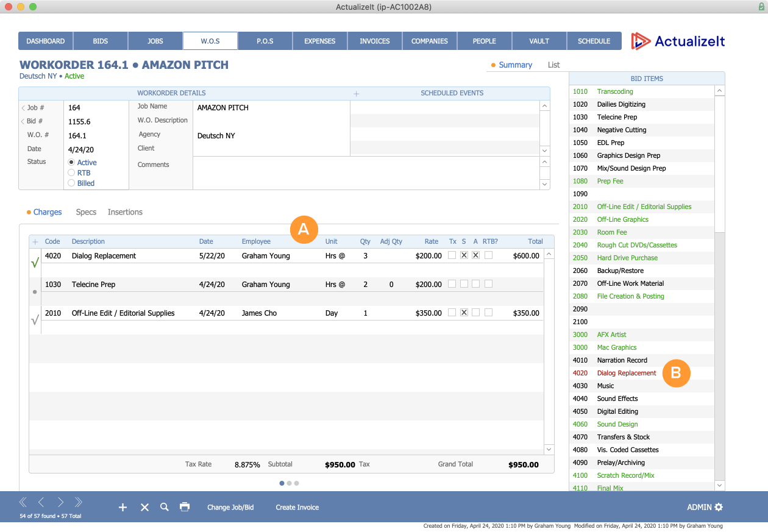Click checkmark on Off-Line Edit row
The height and width of the screenshot is (532, 768).
point(35,319)
